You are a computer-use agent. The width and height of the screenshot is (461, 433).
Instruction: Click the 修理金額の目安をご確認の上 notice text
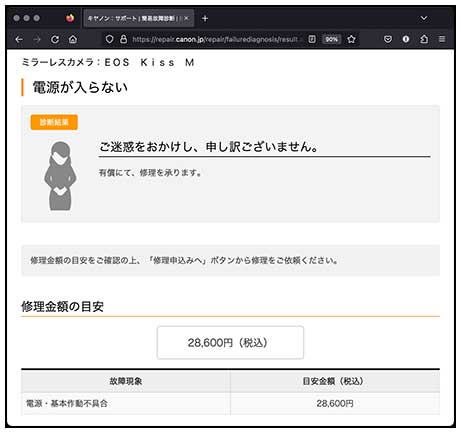(x=184, y=260)
